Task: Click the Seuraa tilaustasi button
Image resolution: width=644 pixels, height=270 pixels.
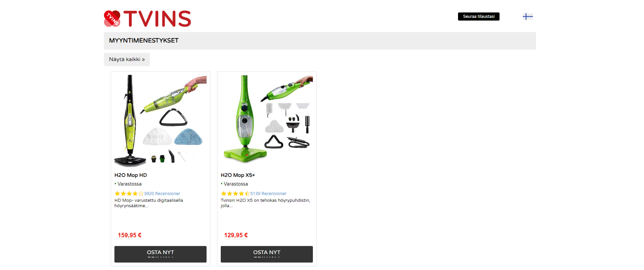Action: click(x=479, y=17)
